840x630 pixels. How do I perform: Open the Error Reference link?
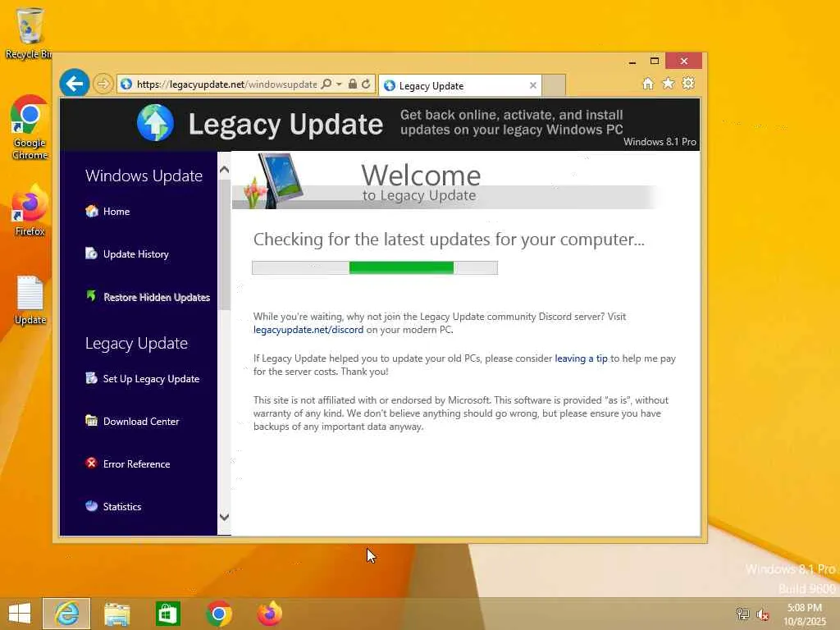pos(137,464)
